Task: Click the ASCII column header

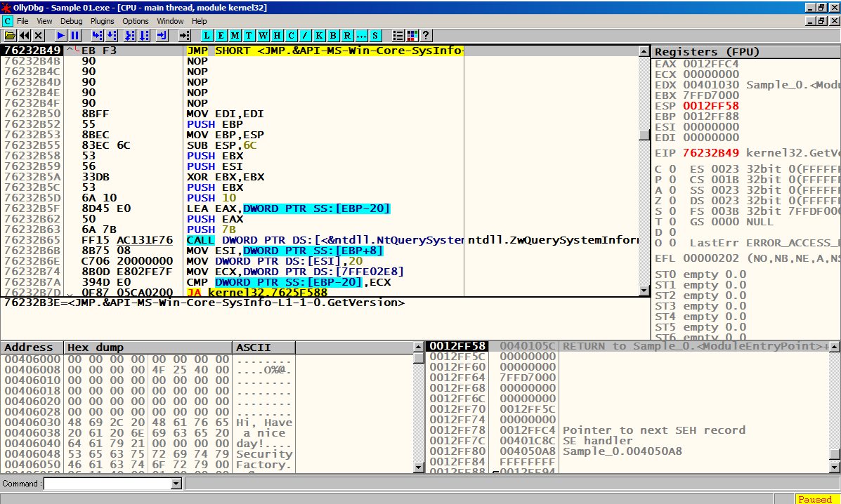Action: click(x=264, y=347)
